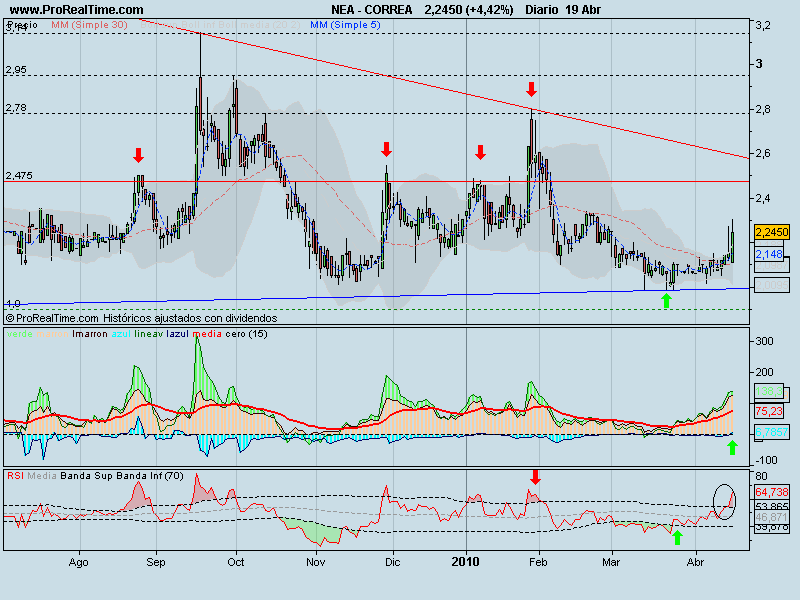This screenshot has width=800, height=600.
Task: Click the 2,6 price axis value
Action: tap(763, 153)
